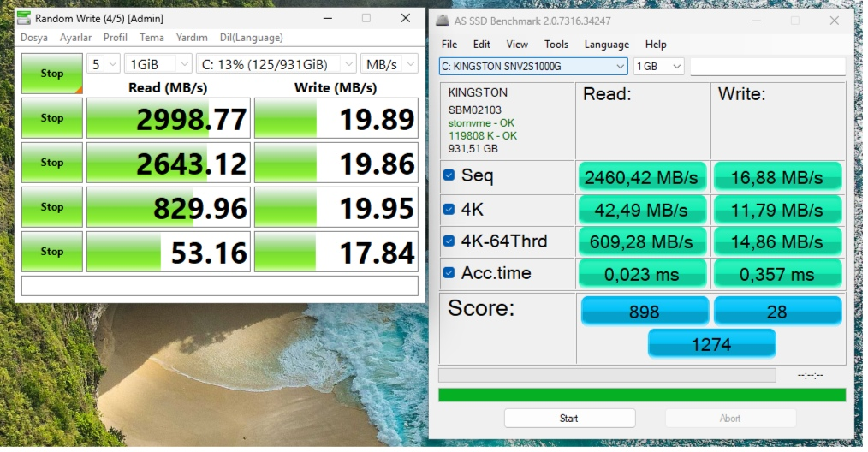Click the stornvme - OK driver text
The height and width of the screenshot is (452, 868).
(x=481, y=123)
